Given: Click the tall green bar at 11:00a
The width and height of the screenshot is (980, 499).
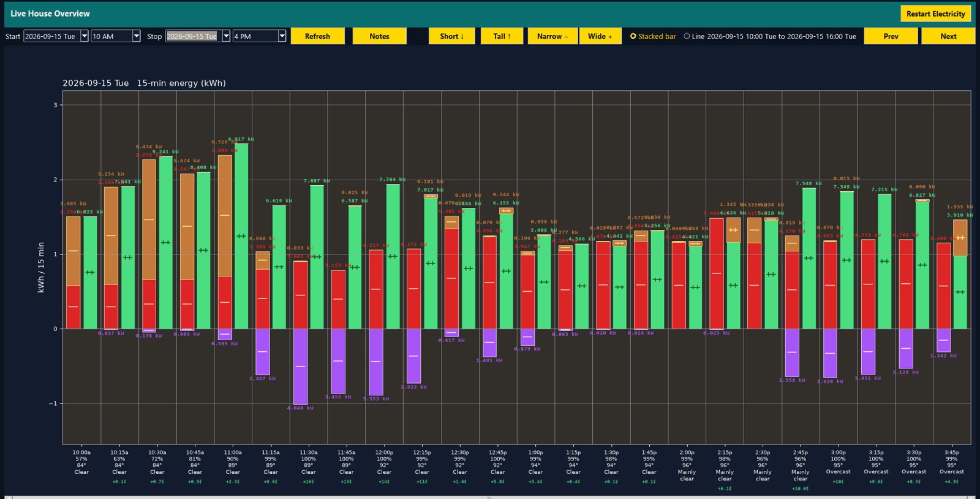Looking at the screenshot, I should pos(241,236).
